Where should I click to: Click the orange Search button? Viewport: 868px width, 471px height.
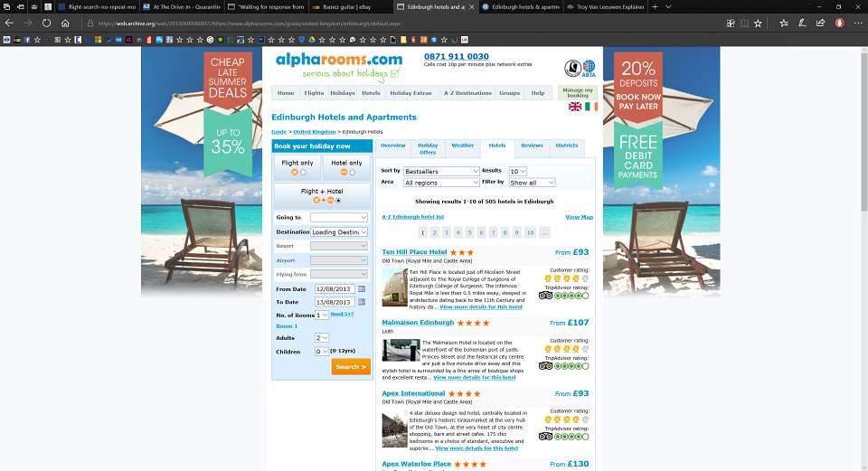point(351,366)
